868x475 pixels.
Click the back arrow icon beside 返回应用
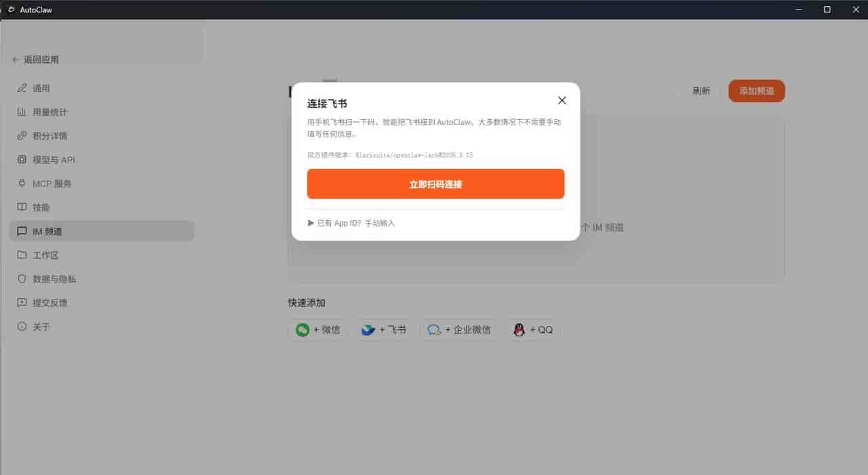(16, 60)
